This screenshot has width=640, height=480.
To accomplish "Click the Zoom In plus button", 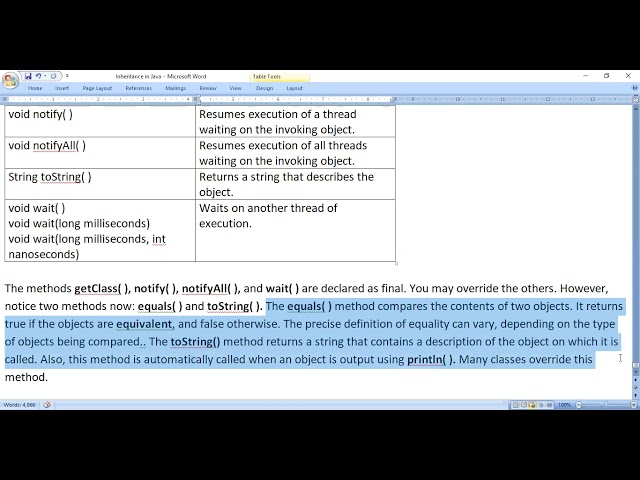I will [x=633, y=405].
